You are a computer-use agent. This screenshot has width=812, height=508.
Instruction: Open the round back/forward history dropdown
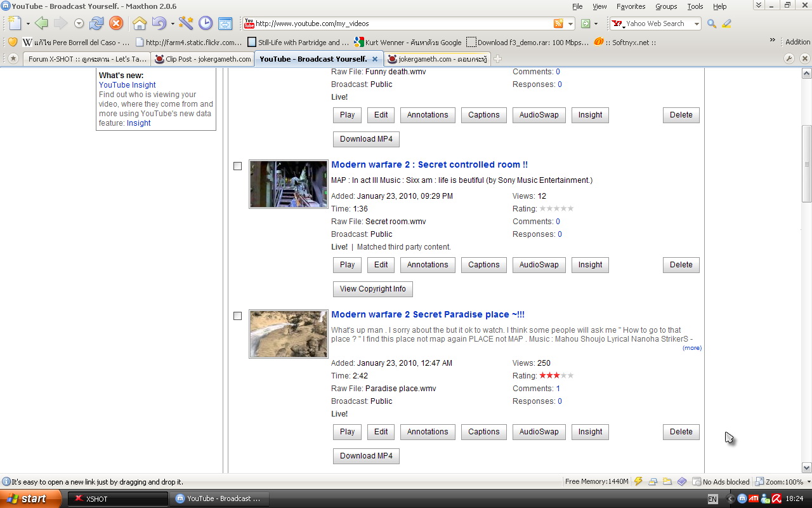click(x=79, y=23)
